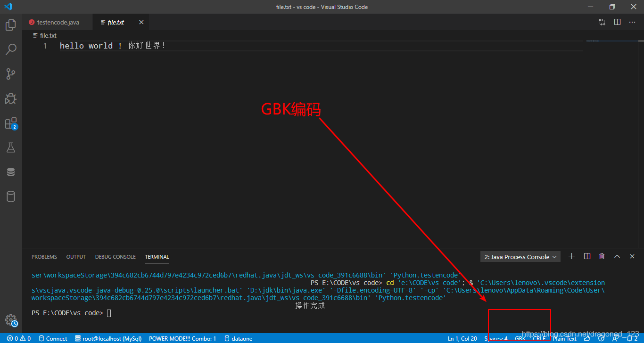Click line number 1 in gutter
This screenshot has height=343, width=644.
point(45,46)
